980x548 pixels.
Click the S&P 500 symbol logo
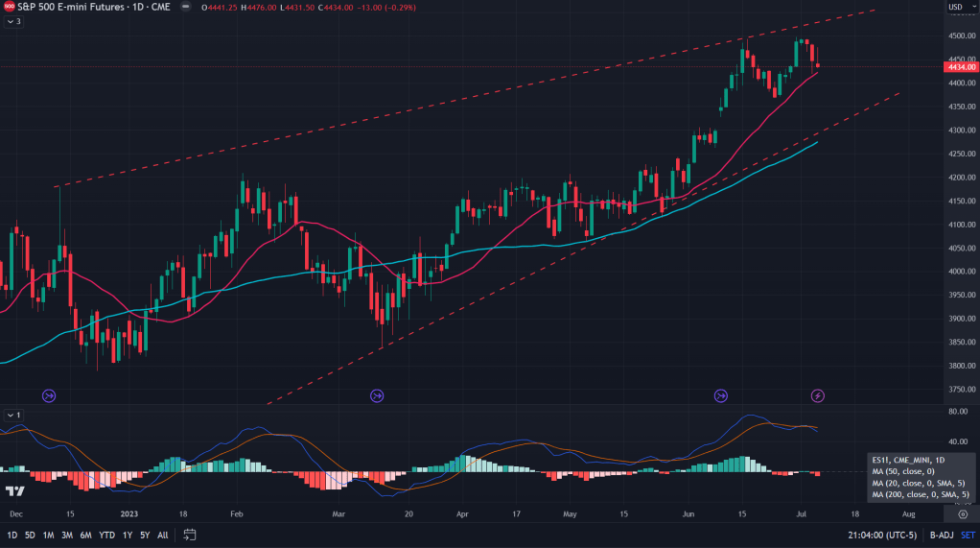pos(8,8)
